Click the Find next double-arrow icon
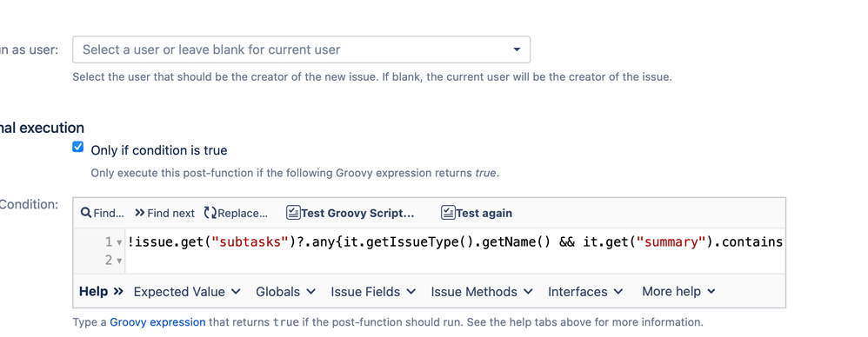The height and width of the screenshot is (337, 868). (139, 213)
